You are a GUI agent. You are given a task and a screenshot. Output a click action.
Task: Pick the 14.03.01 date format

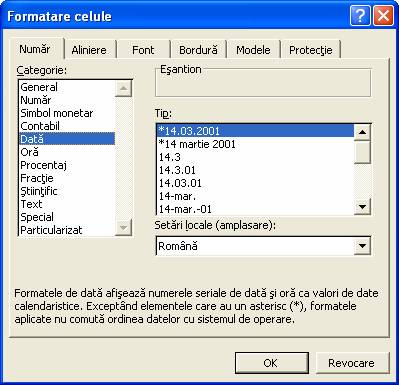255,183
